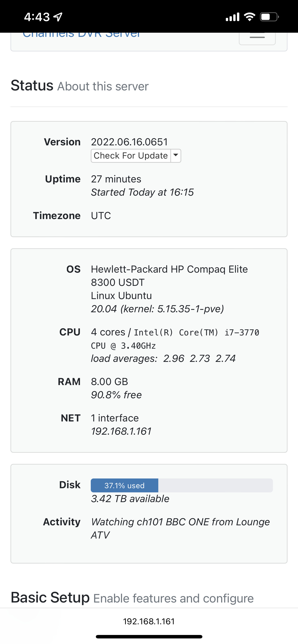Viewport: 298px width, 644px height.
Task: Tap the 4:43 clock in status bar
Action: (37, 17)
